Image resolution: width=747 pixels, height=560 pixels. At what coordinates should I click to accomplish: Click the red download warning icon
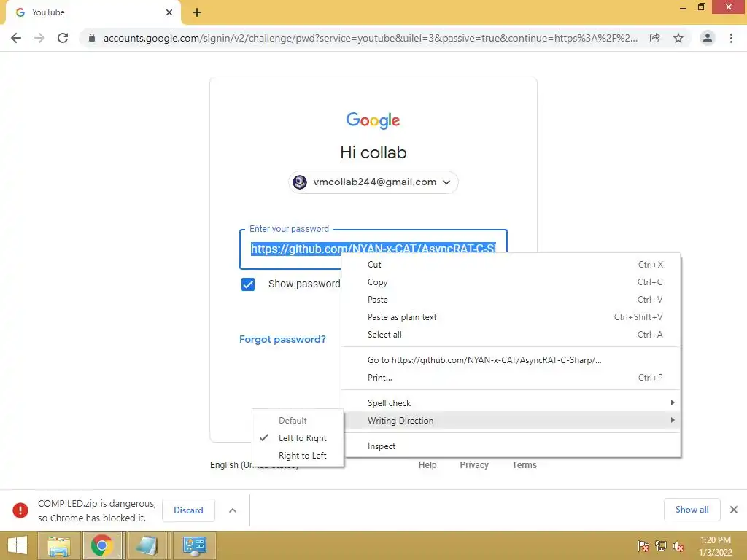tap(20, 510)
